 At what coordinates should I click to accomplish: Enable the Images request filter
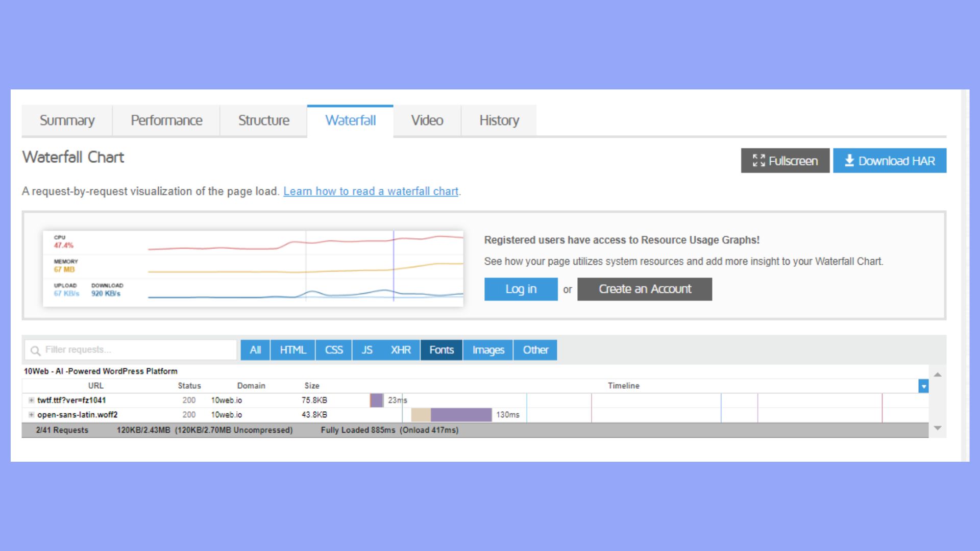tap(487, 350)
